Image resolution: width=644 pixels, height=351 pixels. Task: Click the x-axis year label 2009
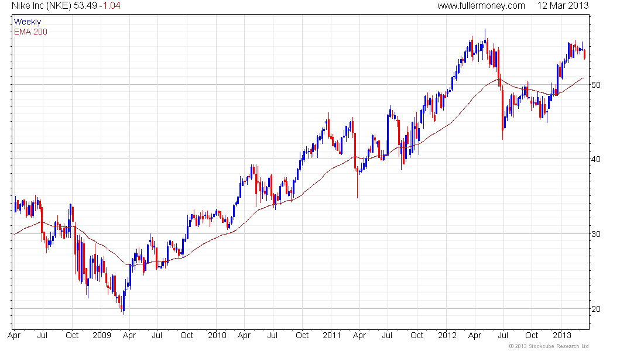pos(101,335)
